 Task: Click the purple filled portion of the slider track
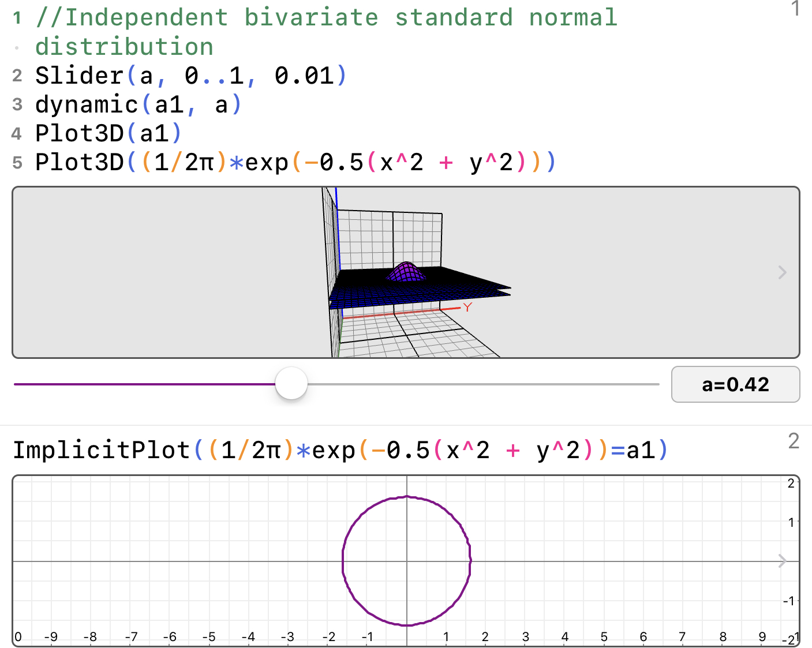coord(144,384)
